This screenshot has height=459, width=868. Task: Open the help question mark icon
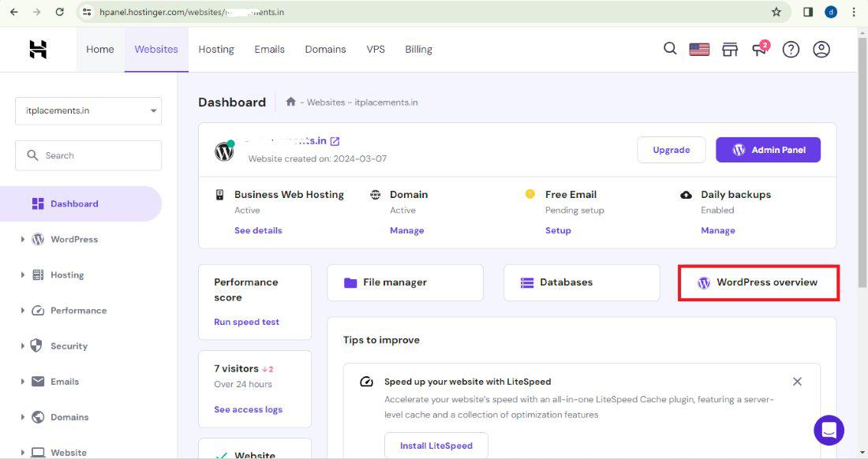pyautogui.click(x=791, y=49)
